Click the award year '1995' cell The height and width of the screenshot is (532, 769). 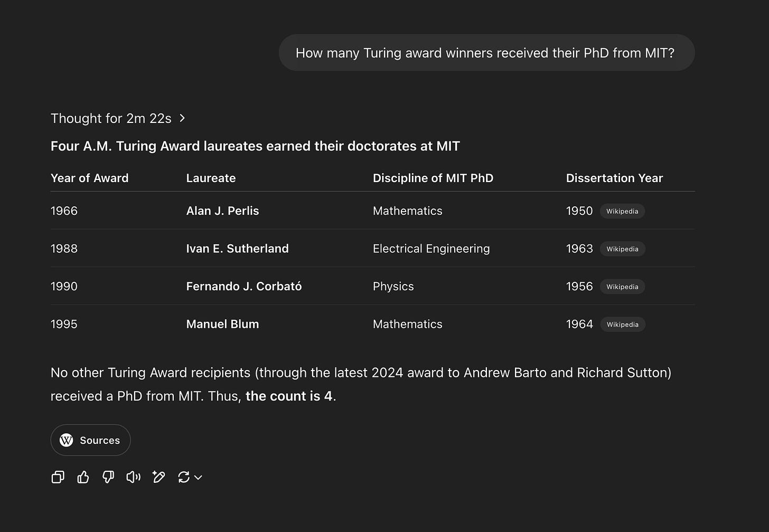(64, 324)
